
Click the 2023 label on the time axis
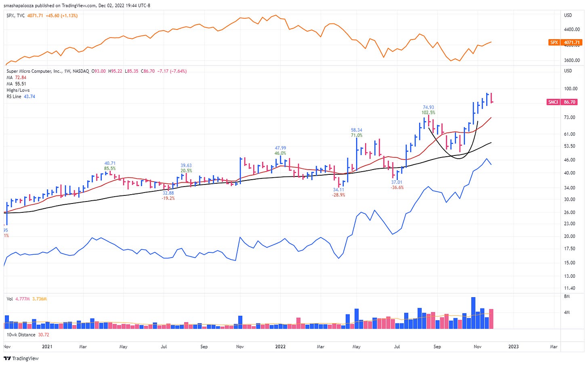point(513,346)
